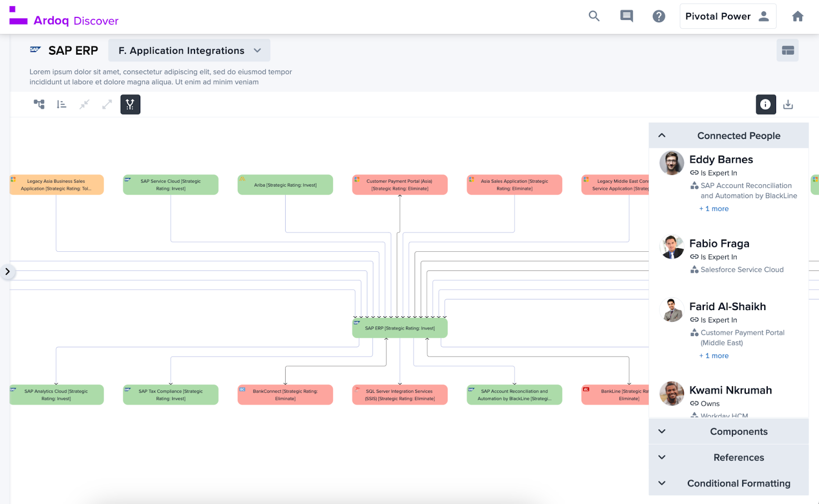Expand the left sidebar chevron
The height and width of the screenshot is (504, 819).
7,272
